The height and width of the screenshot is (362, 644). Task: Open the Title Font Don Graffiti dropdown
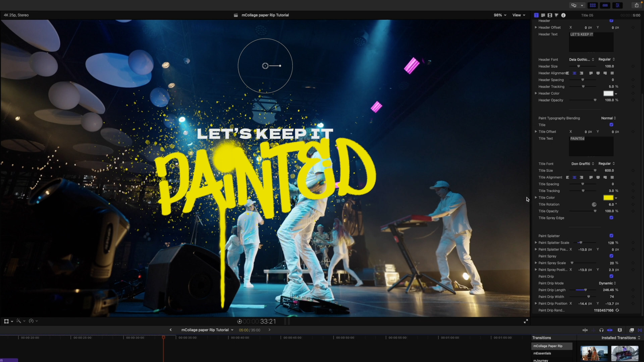[x=583, y=164]
